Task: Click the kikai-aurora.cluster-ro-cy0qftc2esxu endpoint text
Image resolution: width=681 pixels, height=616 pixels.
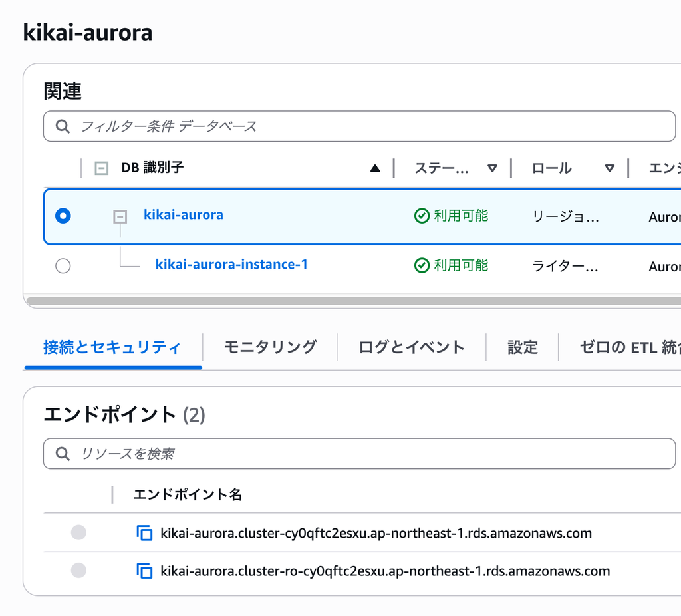Action: 385,571
